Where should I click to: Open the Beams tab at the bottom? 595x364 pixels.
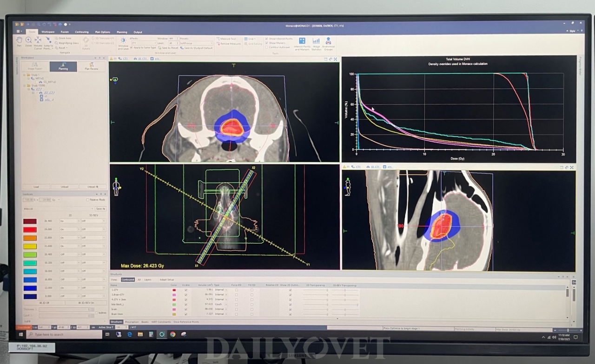pos(145,322)
